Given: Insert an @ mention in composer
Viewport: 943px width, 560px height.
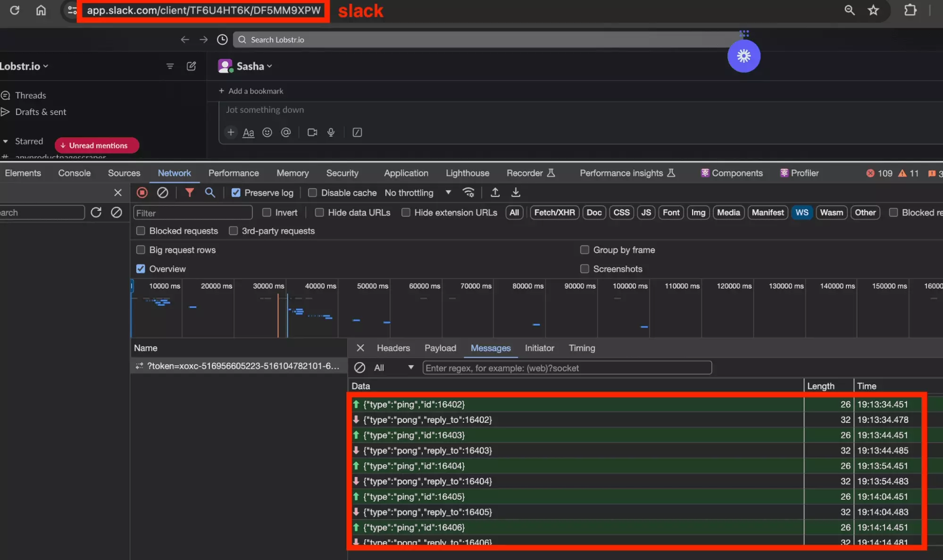Looking at the screenshot, I should [x=285, y=132].
